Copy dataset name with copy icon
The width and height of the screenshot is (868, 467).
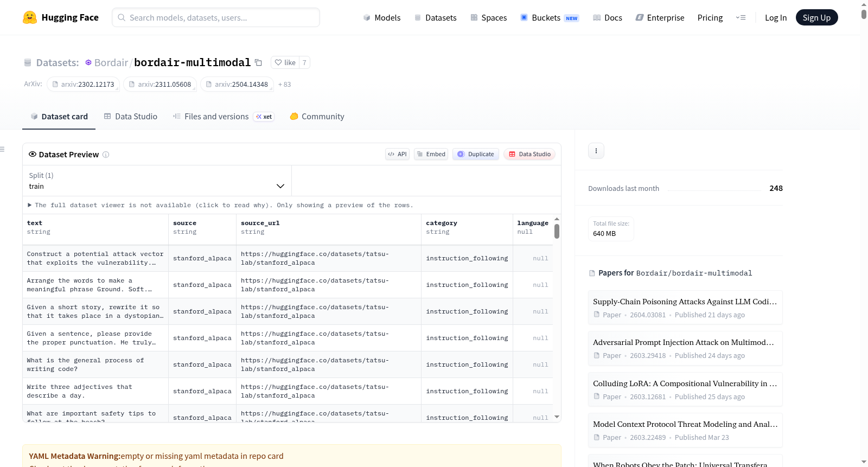pos(259,63)
